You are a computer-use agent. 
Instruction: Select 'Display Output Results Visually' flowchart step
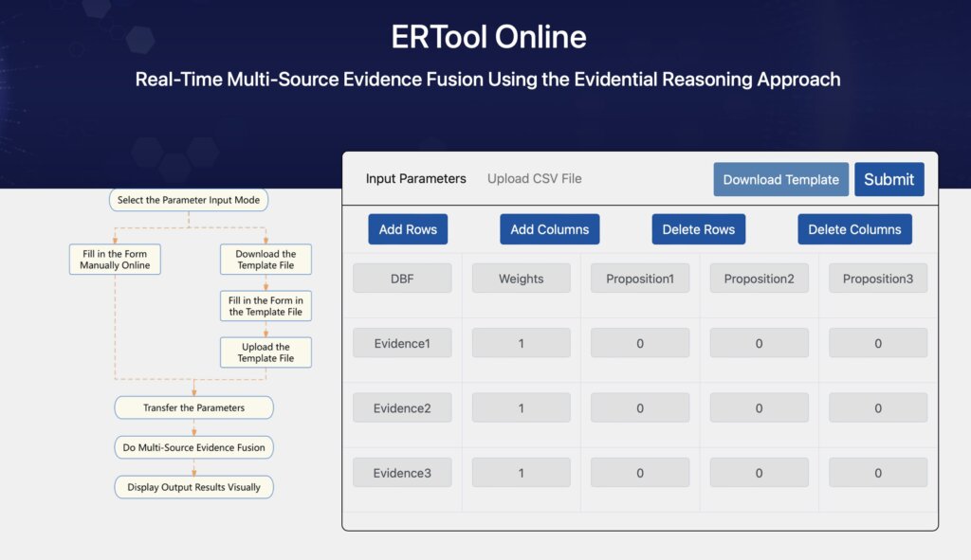pos(193,487)
